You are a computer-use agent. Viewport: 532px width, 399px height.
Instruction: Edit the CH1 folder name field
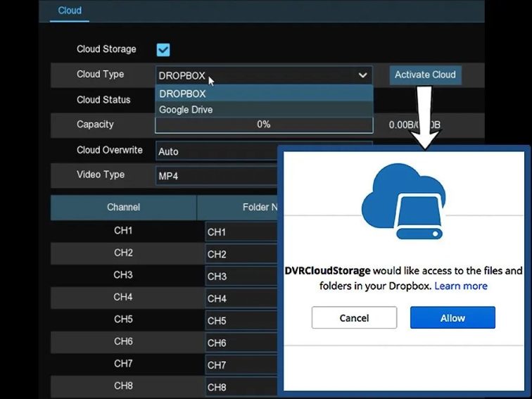click(241, 232)
